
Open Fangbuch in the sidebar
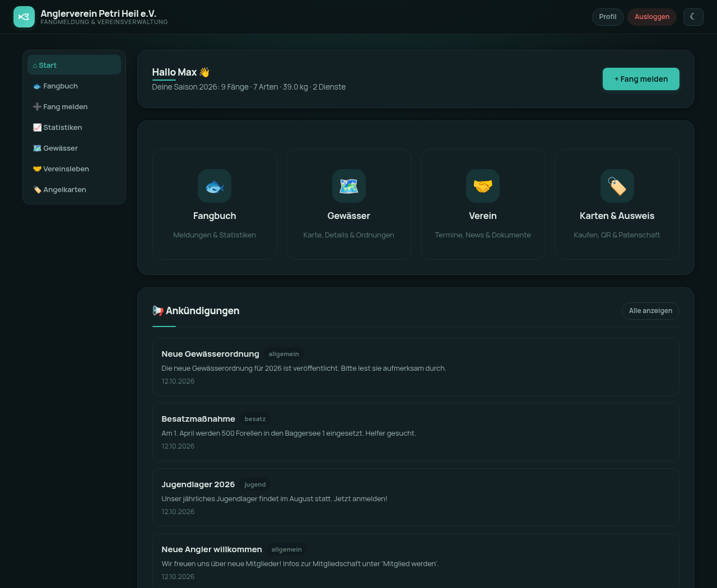tap(74, 86)
